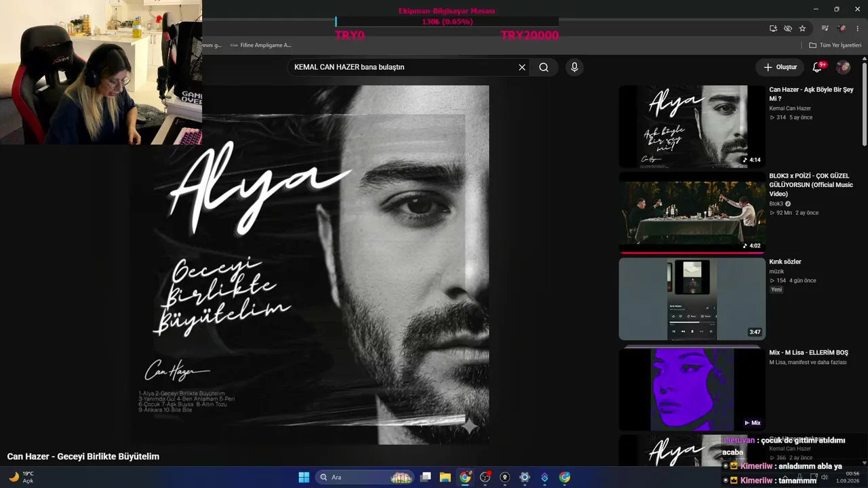
Task: Click the Ara taskbar search box
Action: click(x=365, y=477)
